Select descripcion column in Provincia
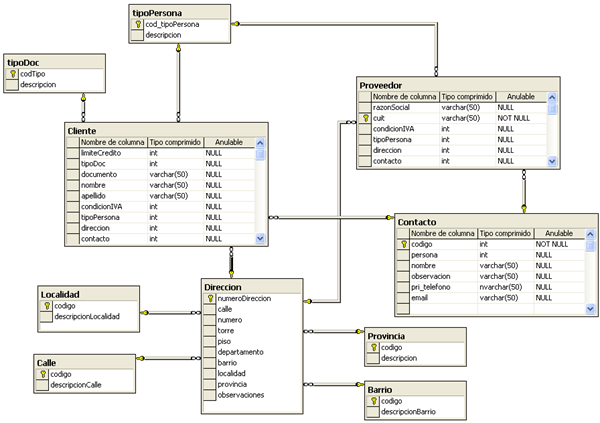 tap(415, 358)
